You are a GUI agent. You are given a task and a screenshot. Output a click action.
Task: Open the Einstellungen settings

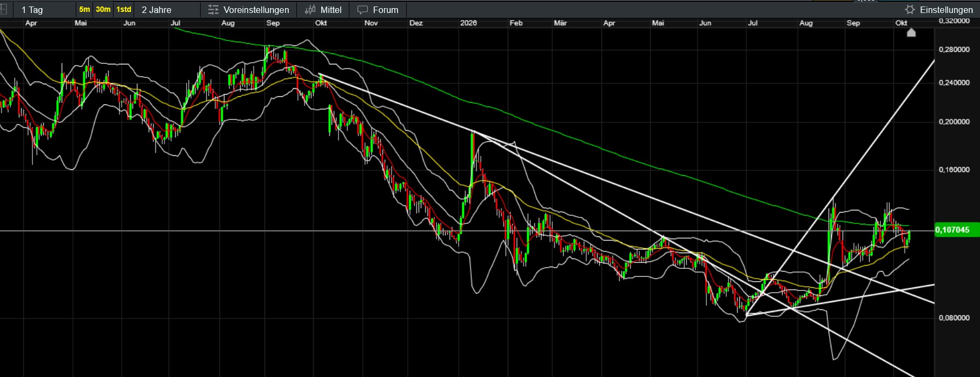939,10
